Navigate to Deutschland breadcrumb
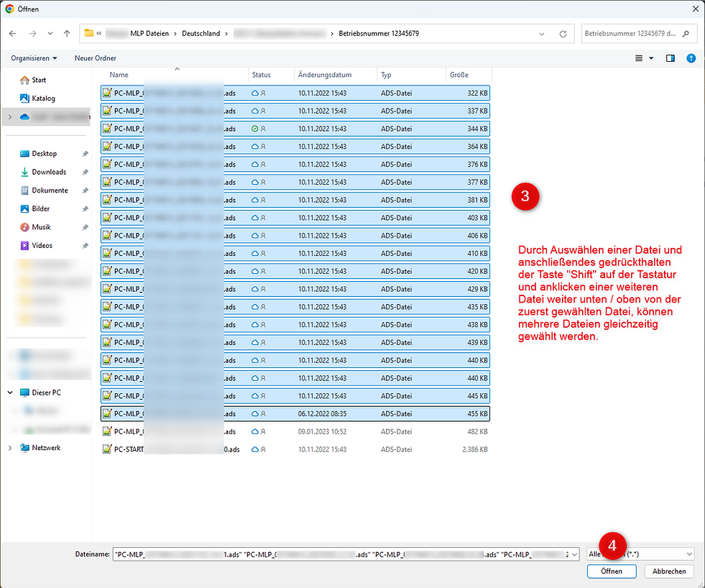Image resolution: width=705 pixels, height=588 pixels. (x=201, y=33)
